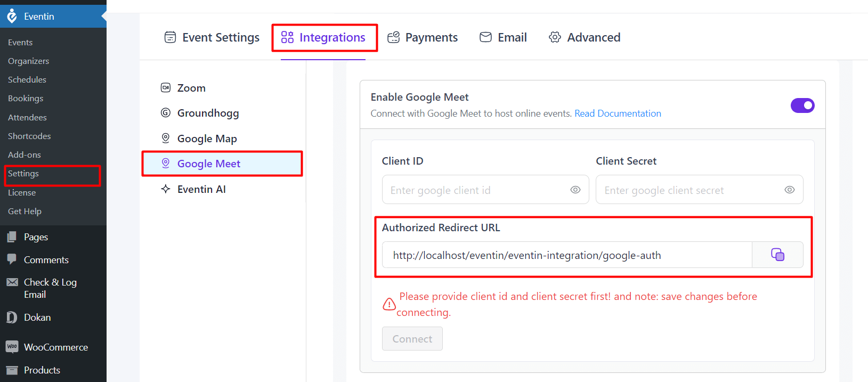The height and width of the screenshot is (382, 868).
Task: Focus the Client Secret input field
Action: pos(699,190)
